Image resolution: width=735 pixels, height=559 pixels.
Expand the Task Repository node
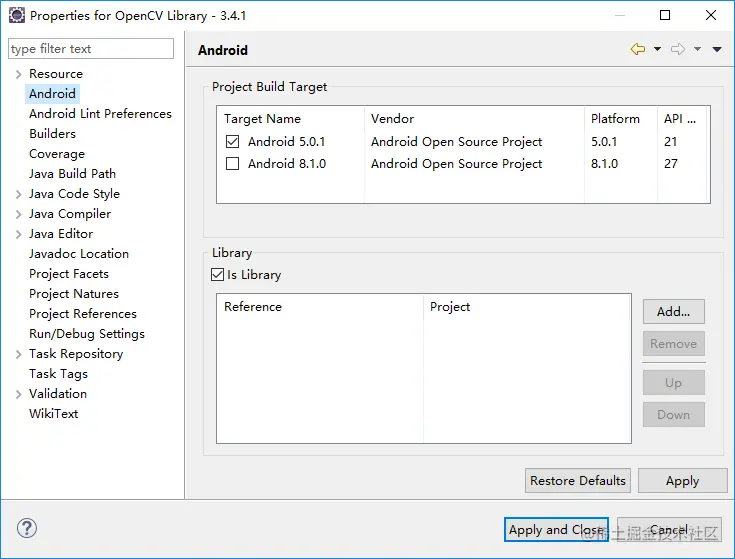point(18,354)
